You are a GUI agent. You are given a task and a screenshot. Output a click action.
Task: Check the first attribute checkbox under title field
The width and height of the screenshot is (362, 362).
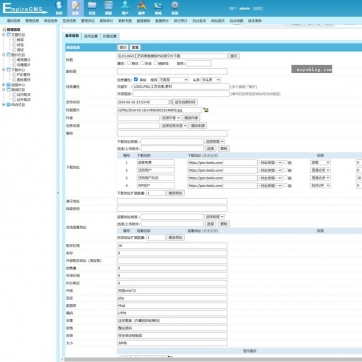[129, 63]
